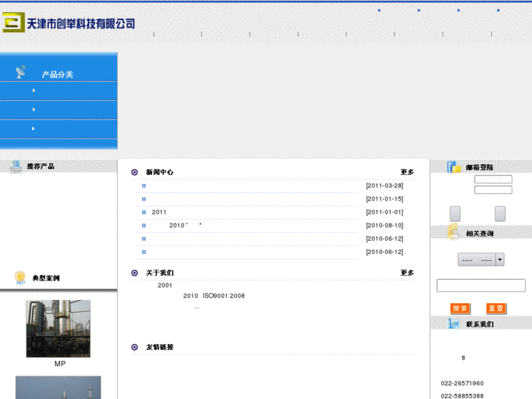Click the third blue dot top link
This screenshot has width=532, height=399.
pos(458,10)
